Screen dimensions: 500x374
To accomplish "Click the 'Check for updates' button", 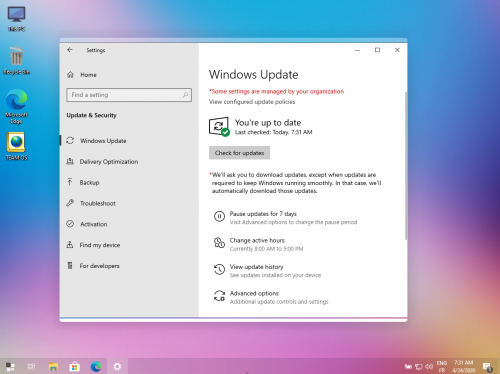I will click(x=239, y=153).
